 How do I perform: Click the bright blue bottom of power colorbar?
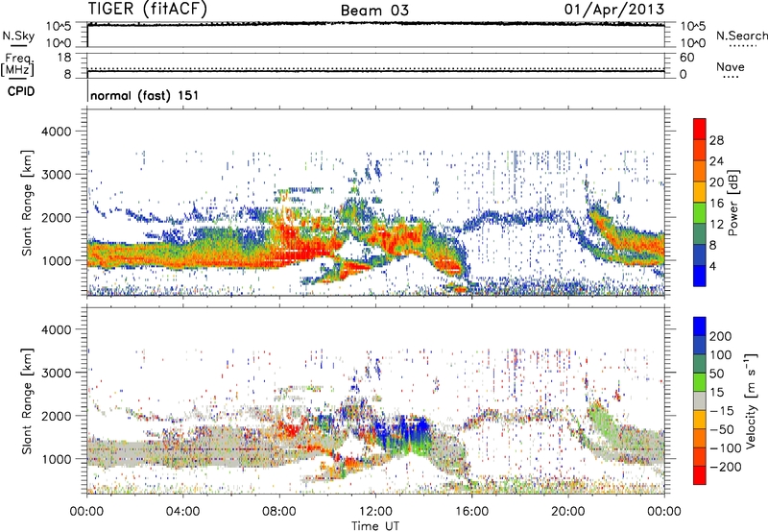(x=700, y=276)
